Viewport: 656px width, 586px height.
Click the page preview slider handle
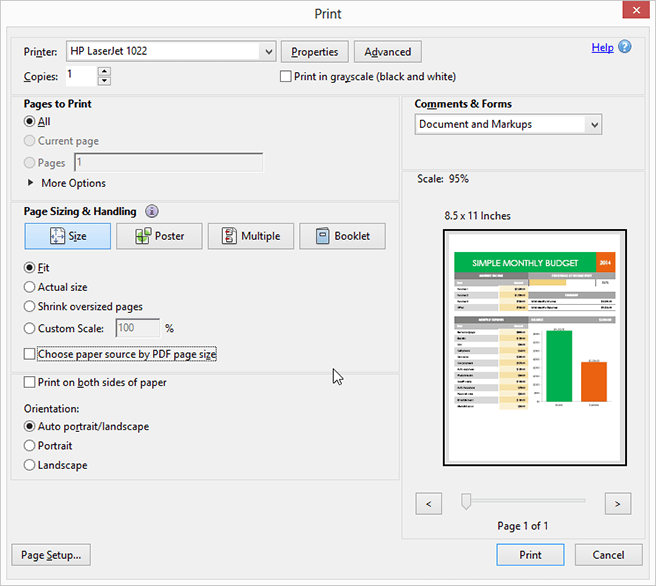465,500
